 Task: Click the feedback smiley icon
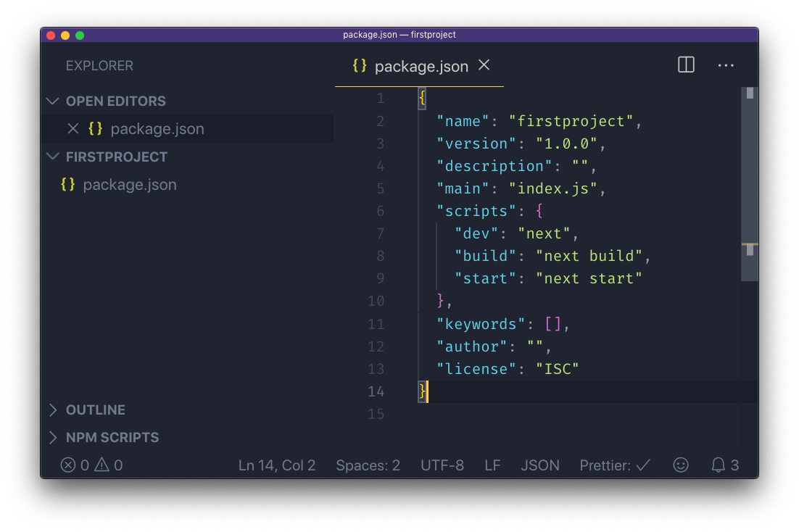(680, 465)
